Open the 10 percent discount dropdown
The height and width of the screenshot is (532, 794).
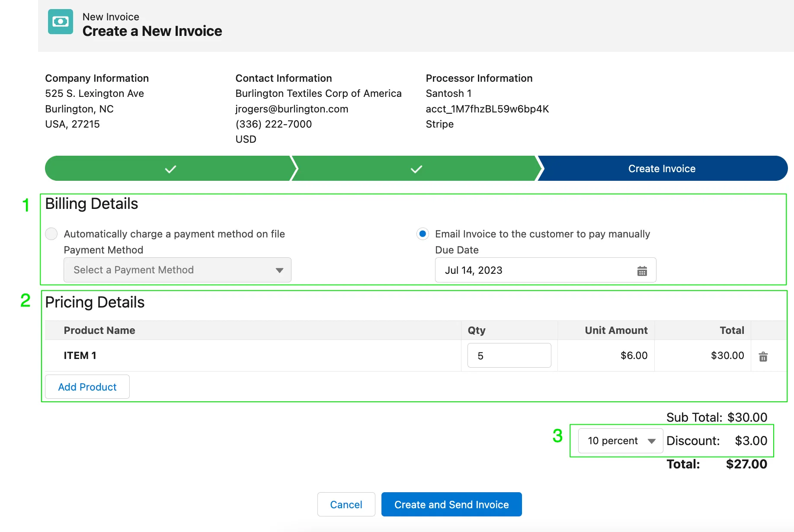621,441
